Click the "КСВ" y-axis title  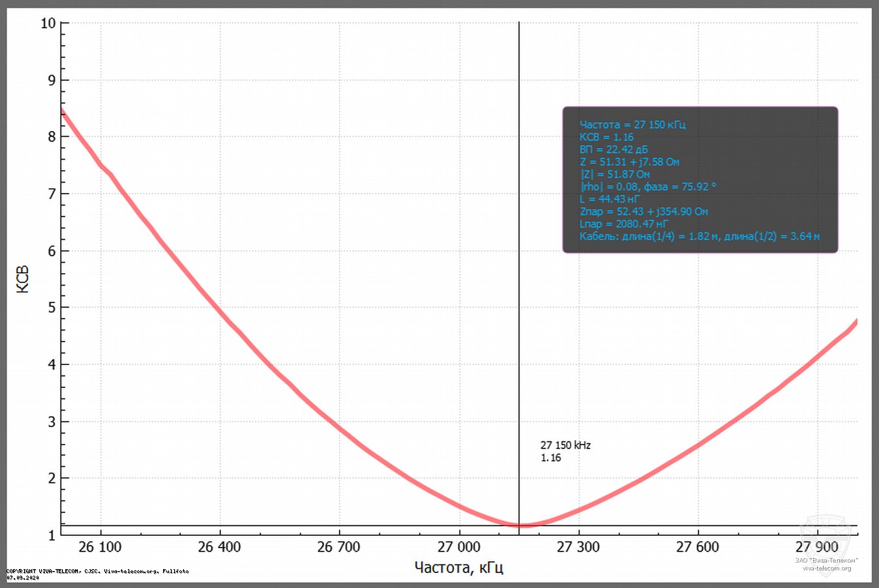pos(23,279)
